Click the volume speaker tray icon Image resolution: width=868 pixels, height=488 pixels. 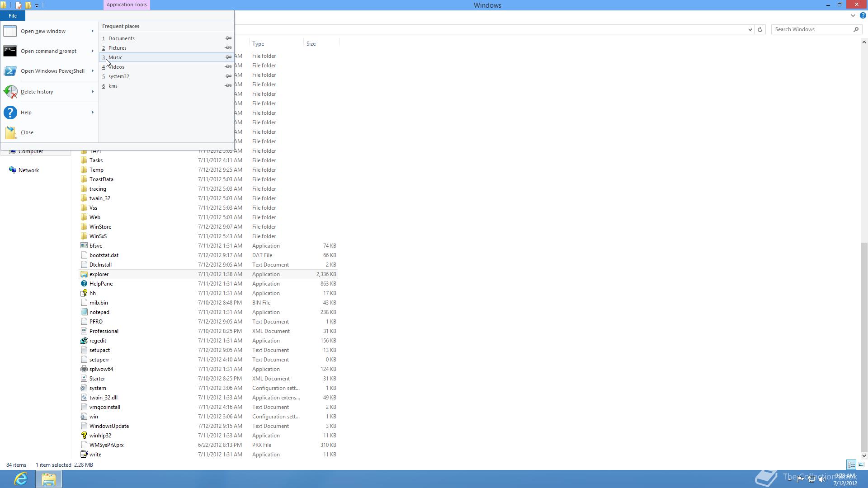[822, 479]
